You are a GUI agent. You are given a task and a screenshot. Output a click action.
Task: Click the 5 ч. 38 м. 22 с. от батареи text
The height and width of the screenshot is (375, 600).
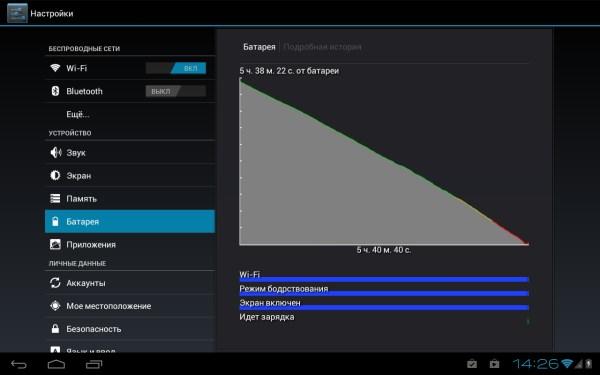(289, 71)
